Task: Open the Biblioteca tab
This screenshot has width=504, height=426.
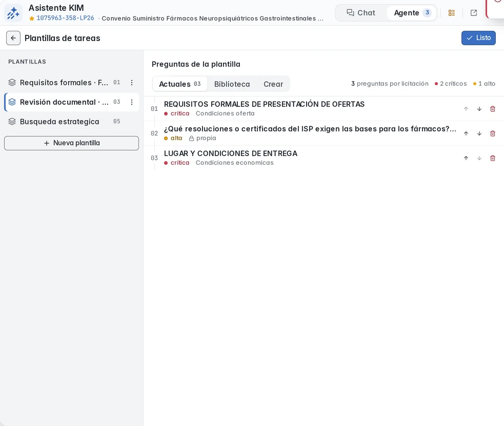Action: [x=232, y=84]
